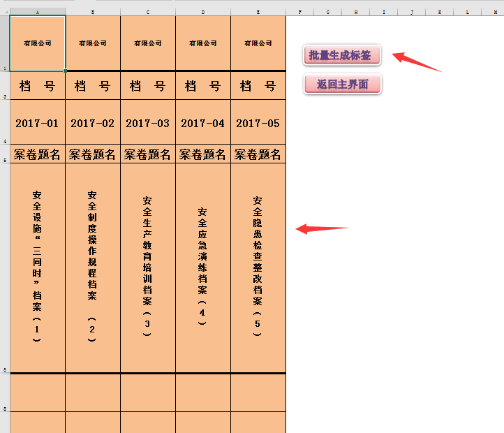Click the 批量生成标签 button

pyautogui.click(x=342, y=55)
